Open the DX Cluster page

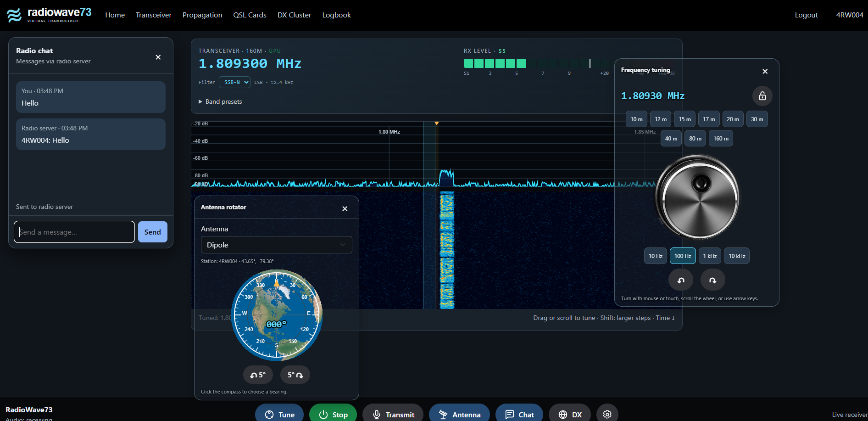tap(294, 15)
